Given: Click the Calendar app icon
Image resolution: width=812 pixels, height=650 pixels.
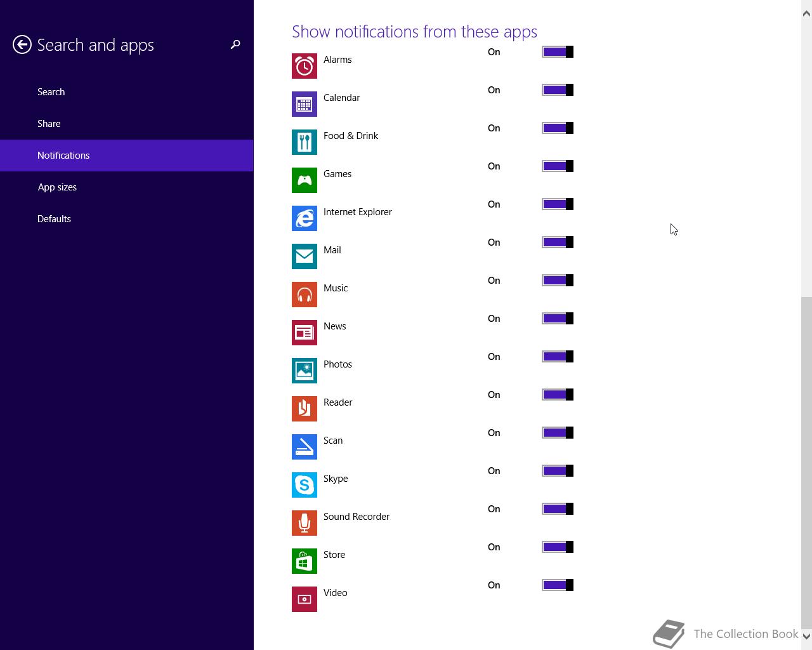Looking at the screenshot, I should tap(304, 104).
